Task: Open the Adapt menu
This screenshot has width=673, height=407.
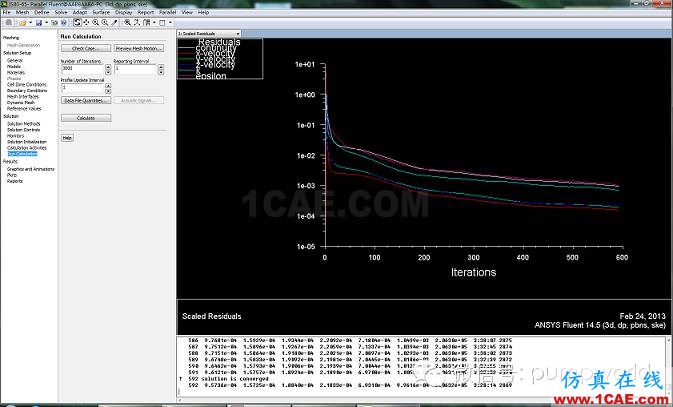Action: click(80, 12)
